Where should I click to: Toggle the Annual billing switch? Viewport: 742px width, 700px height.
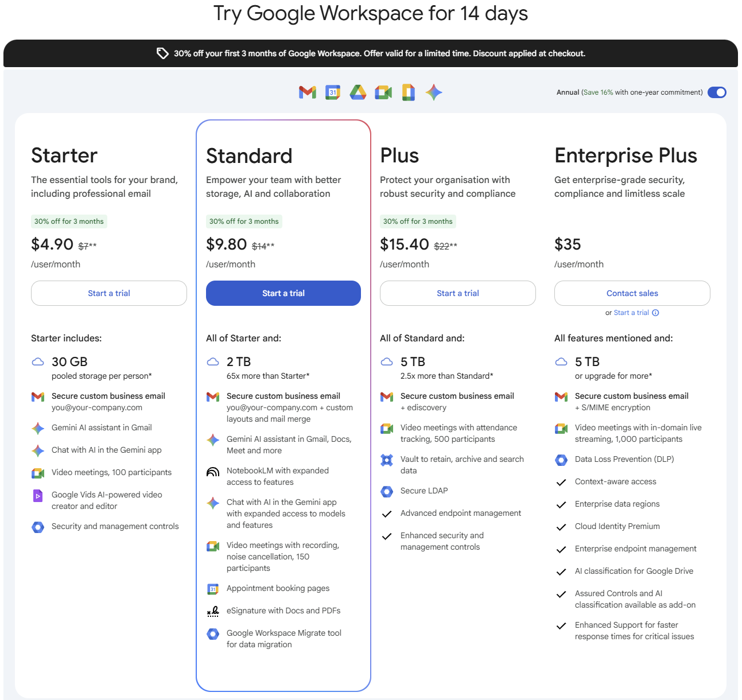(x=717, y=92)
